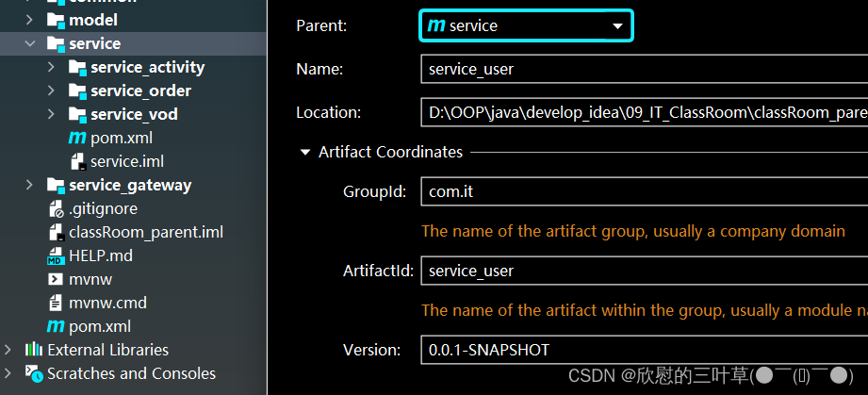This screenshot has width=868, height=395.
Task: Click the HELP.md markdown icon
Action: (56, 255)
